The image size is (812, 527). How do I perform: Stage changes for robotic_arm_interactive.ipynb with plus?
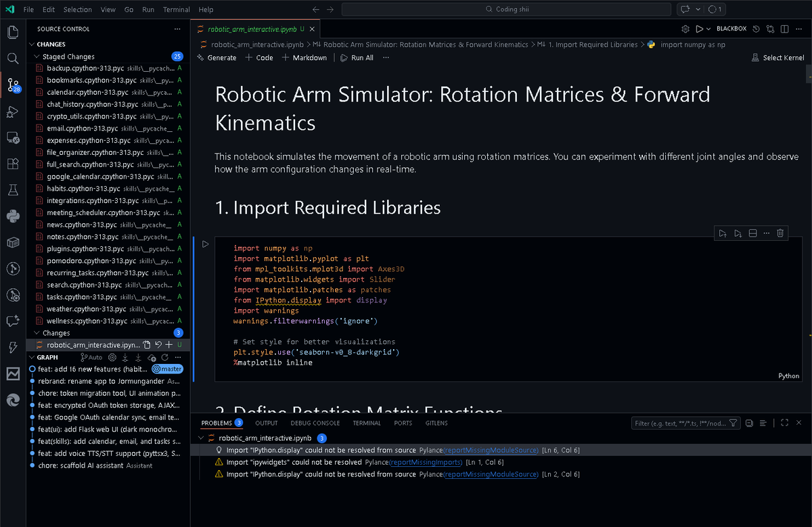click(x=168, y=345)
